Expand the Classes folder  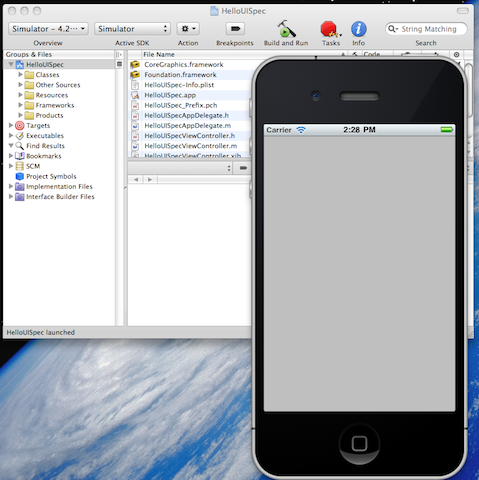coord(20,74)
